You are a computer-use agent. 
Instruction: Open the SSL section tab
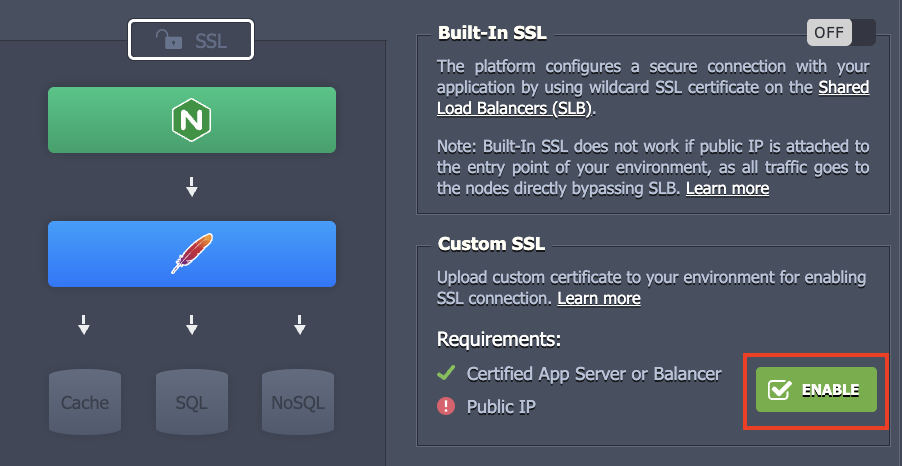pyautogui.click(x=190, y=40)
